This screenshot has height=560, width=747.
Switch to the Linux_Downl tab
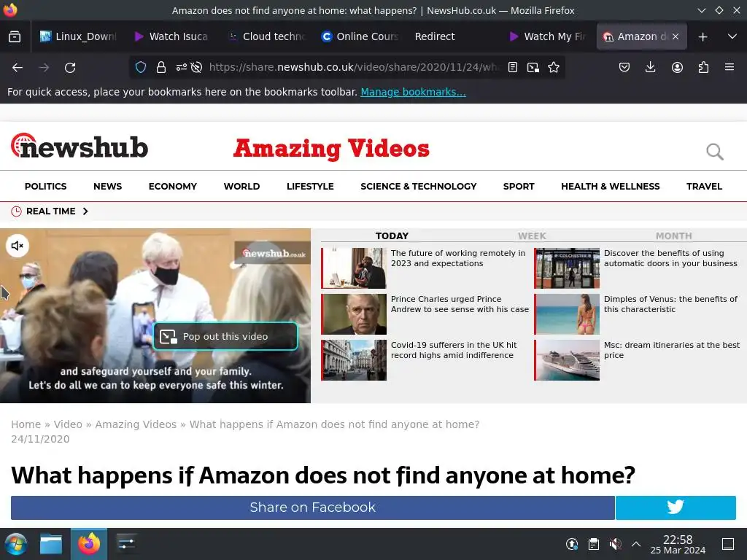[x=77, y=36]
